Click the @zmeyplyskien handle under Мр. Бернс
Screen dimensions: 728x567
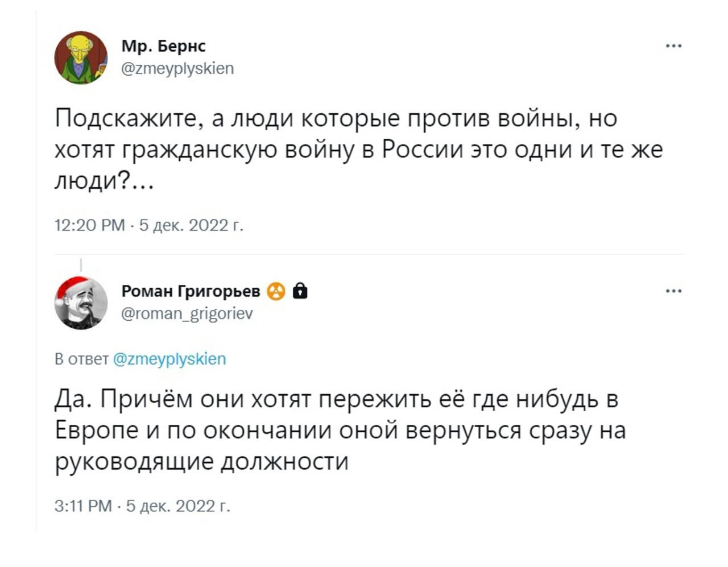pyautogui.click(x=177, y=69)
